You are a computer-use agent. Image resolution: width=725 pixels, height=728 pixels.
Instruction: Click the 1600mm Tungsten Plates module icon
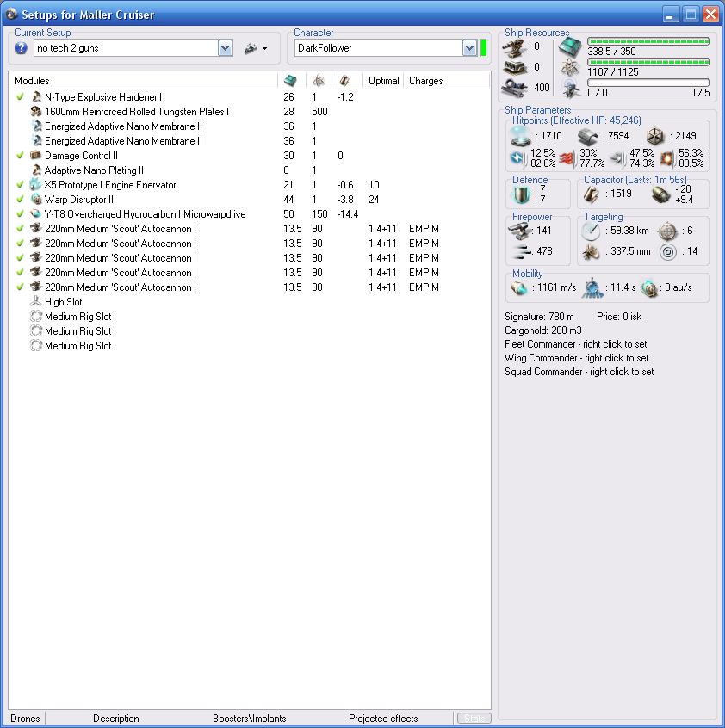click(36, 111)
